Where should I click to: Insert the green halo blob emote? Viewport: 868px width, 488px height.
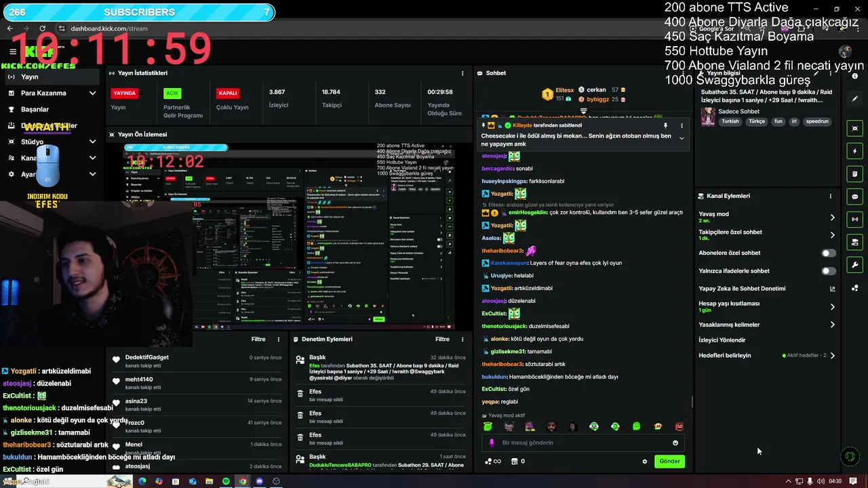click(488, 426)
